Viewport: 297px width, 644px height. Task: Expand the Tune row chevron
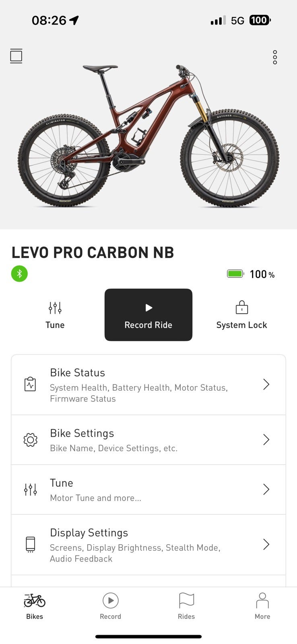tap(266, 489)
